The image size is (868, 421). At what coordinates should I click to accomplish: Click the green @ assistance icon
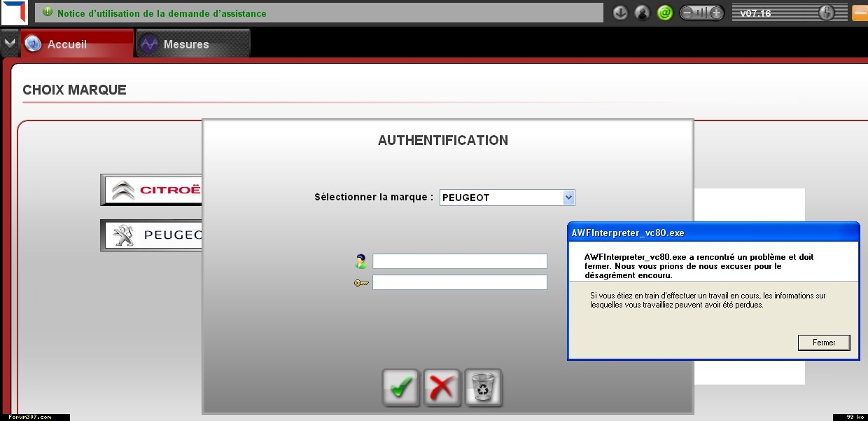(665, 13)
